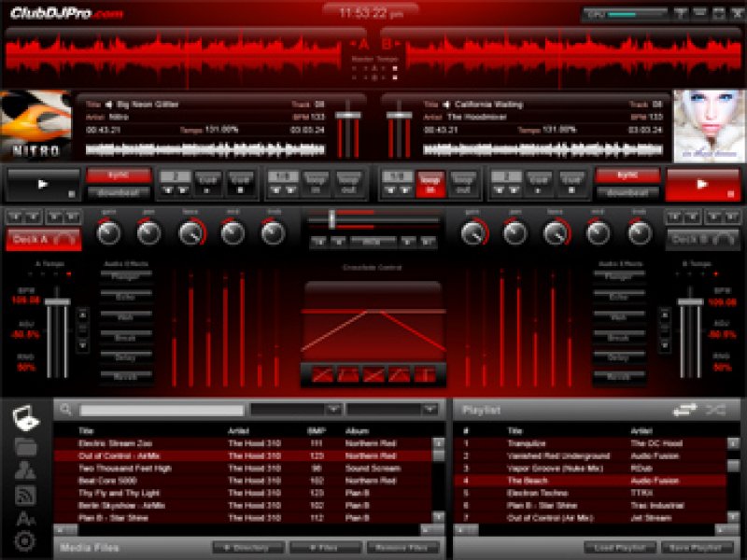The width and height of the screenshot is (747, 560).
Task: Click the Deck A tempo fader handle
Action: tap(57, 301)
